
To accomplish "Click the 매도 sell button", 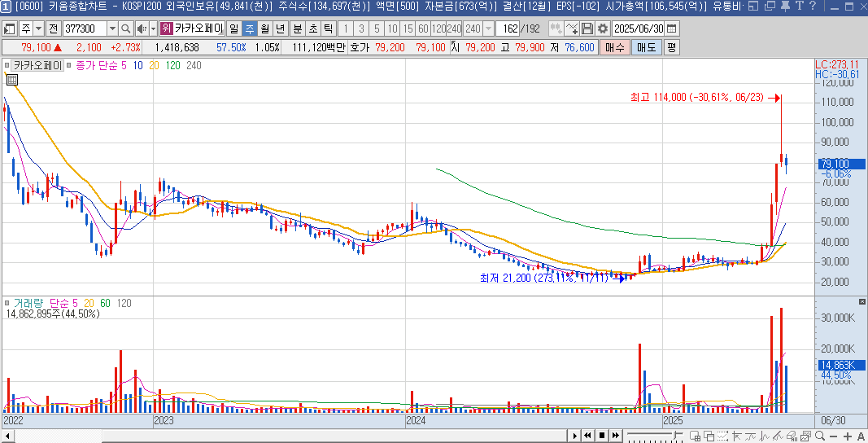I will pos(646,48).
